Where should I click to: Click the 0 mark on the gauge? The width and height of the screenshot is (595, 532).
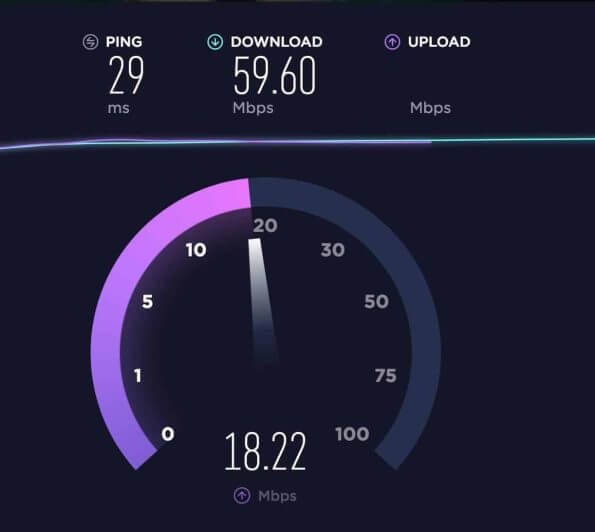pyautogui.click(x=168, y=434)
